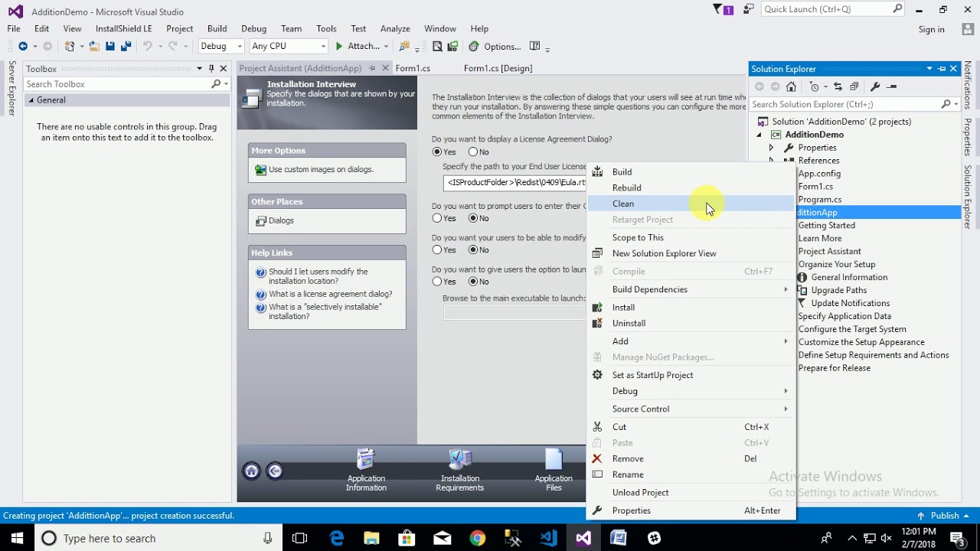Click Sync with Active Document icon
This screenshot has width=980, height=551.
[838, 86]
